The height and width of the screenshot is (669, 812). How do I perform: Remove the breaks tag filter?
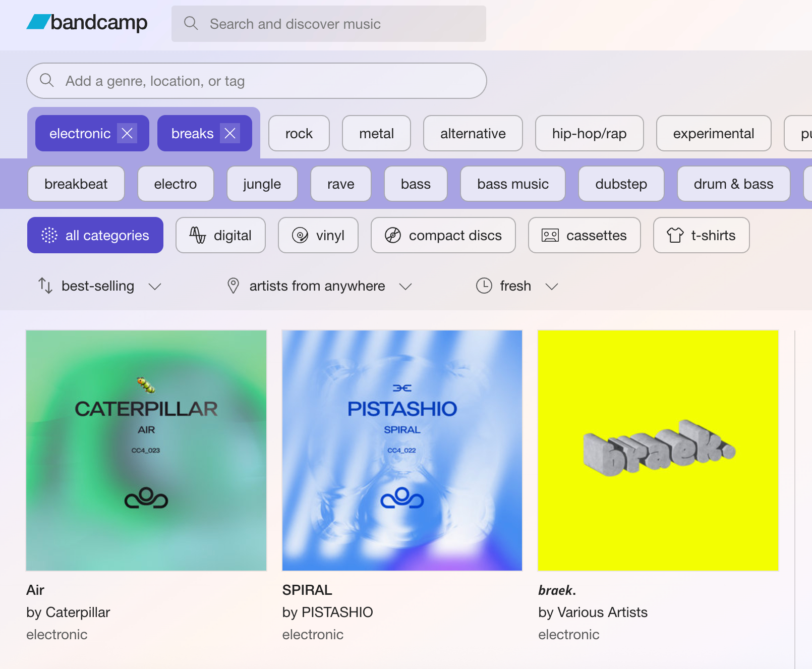coord(230,133)
